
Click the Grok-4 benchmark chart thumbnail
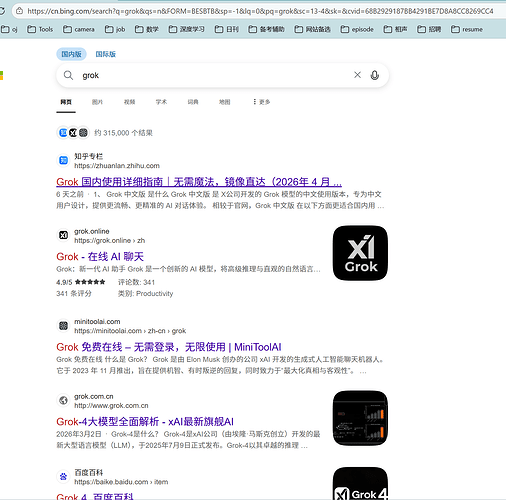click(x=360, y=418)
